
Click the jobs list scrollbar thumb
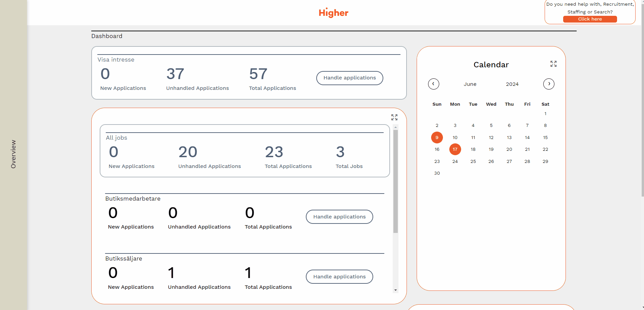click(x=395, y=182)
